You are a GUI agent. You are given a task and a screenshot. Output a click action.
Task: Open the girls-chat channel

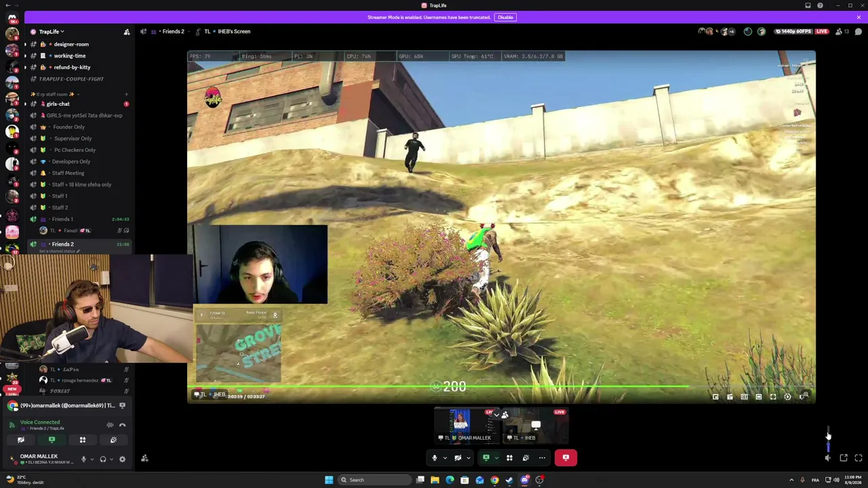coord(58,104)
